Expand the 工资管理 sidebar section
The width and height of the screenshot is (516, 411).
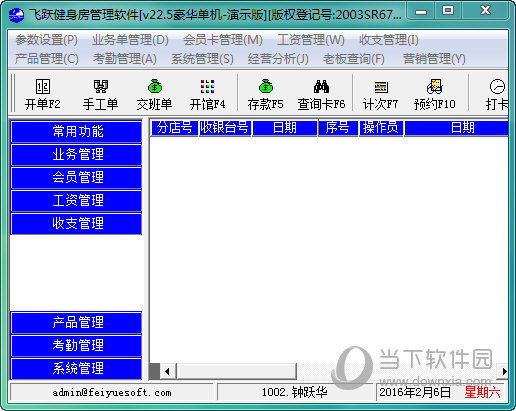77,200
